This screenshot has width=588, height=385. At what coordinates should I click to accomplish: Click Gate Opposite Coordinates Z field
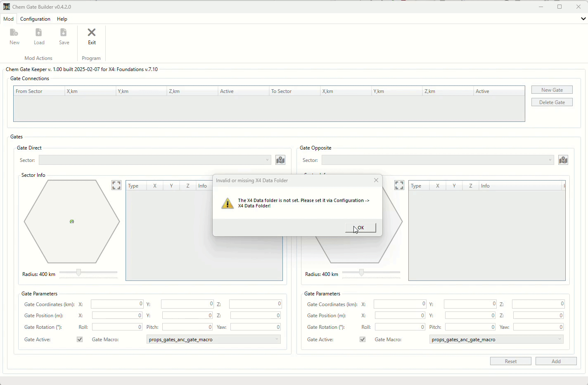(538, 304)
